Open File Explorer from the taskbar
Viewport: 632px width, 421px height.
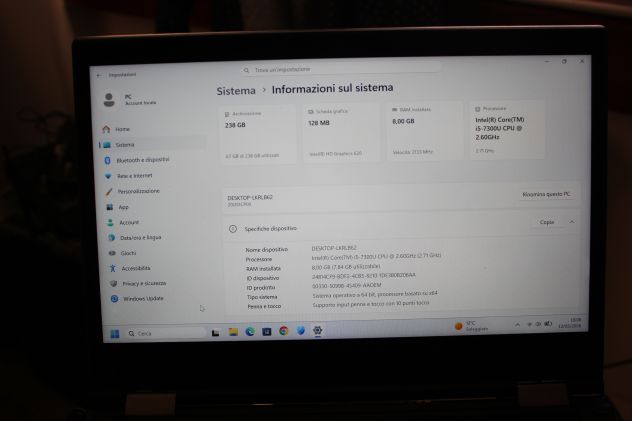click(x=233, y=332)
